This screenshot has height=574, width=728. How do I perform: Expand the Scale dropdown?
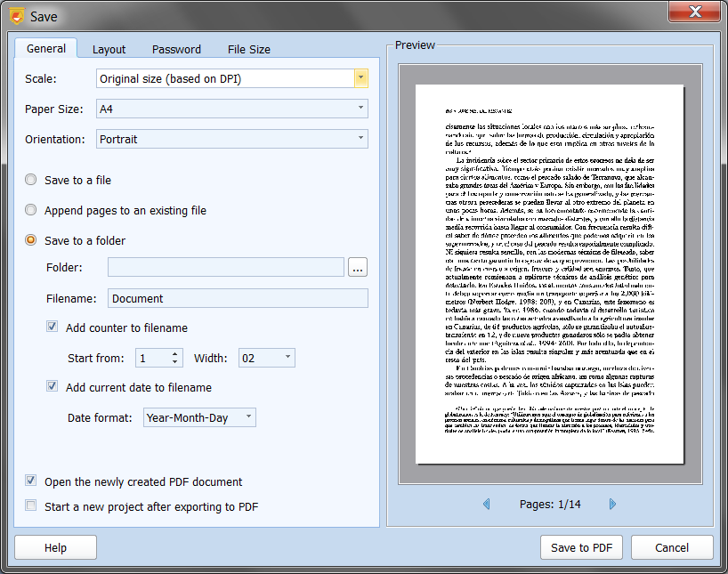click(x=360, y=78)
